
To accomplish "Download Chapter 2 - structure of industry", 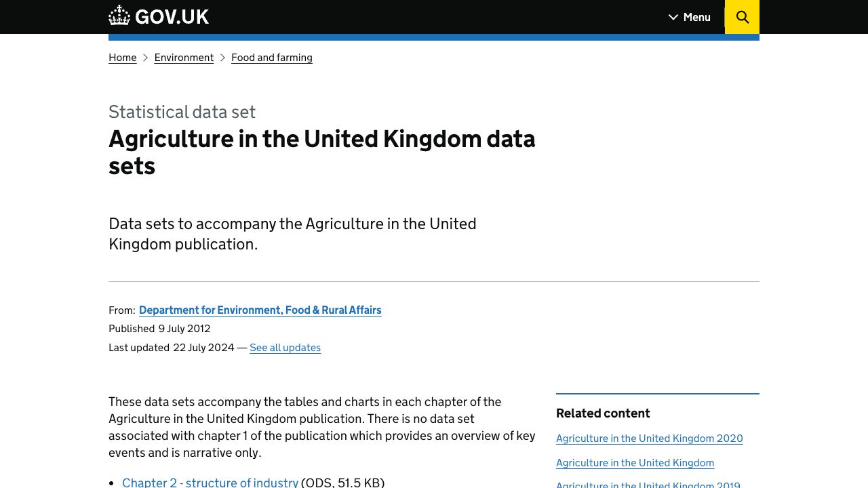I will pyautogui.click(x=210, y=482).
